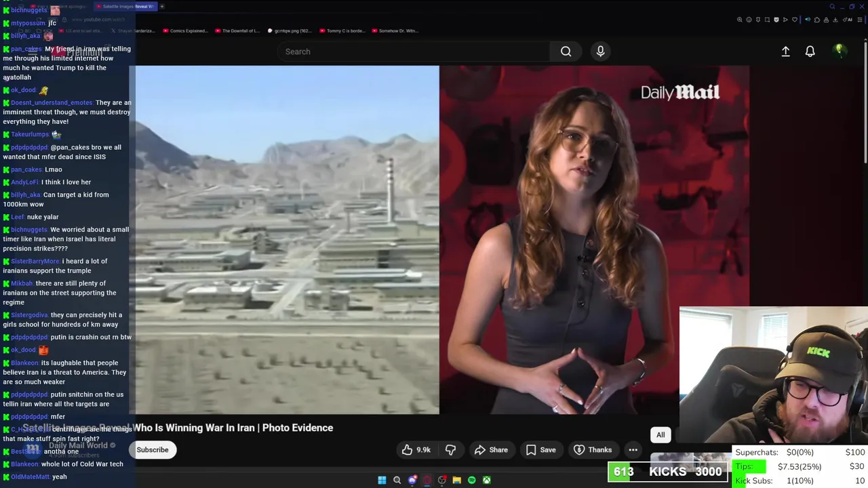Open the YouTube account avatar menu
868x488 pixels.
pos(840,51)
